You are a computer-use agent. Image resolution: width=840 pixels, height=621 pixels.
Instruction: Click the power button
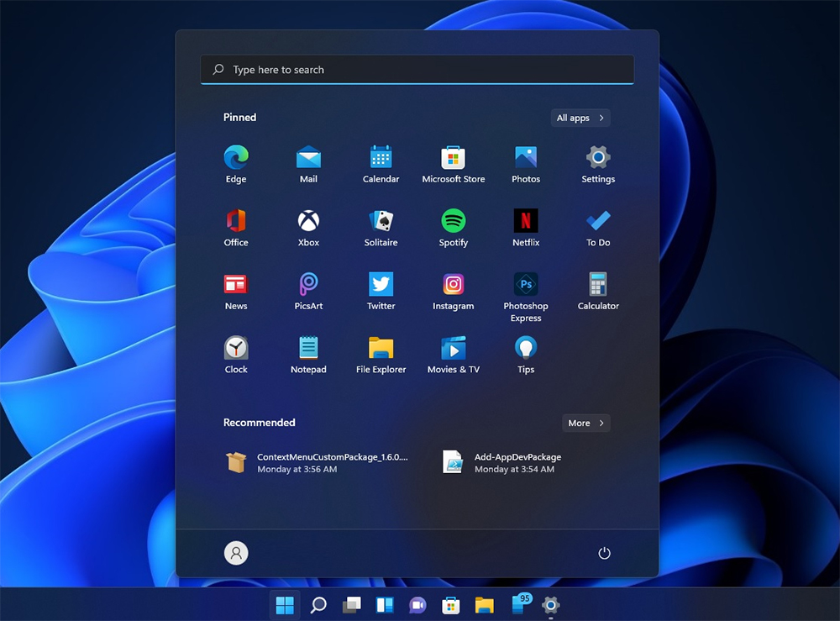point(604,553)
